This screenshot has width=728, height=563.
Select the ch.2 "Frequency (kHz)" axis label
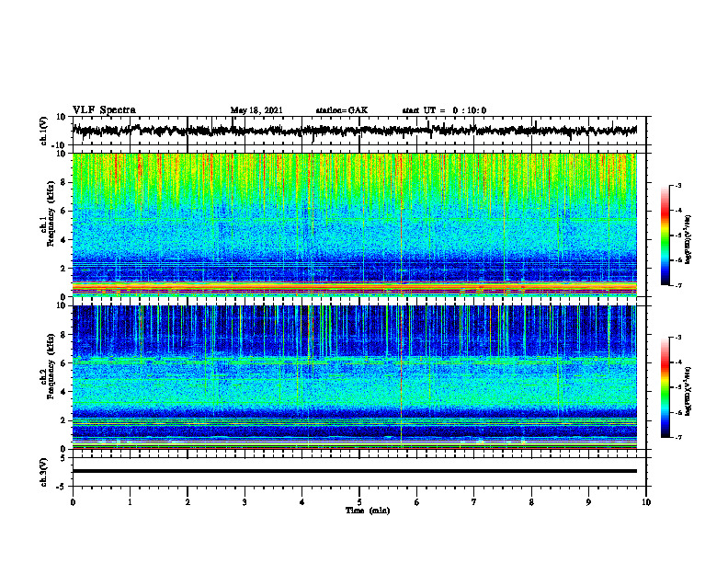pos(51,366)
